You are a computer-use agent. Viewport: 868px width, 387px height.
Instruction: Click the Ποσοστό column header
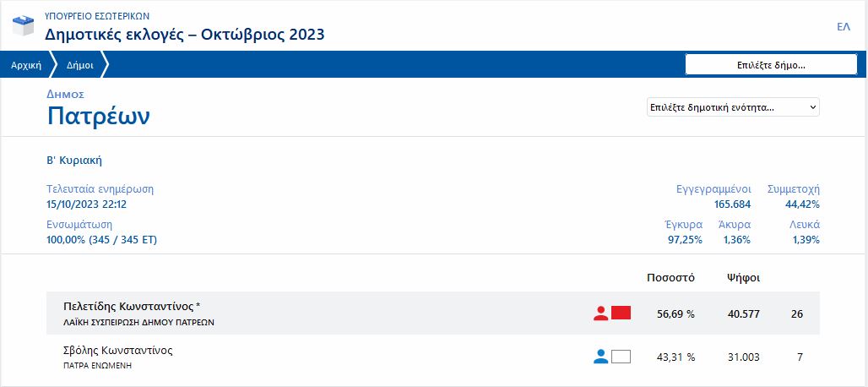pyautogui.click(x=670, y=277)
